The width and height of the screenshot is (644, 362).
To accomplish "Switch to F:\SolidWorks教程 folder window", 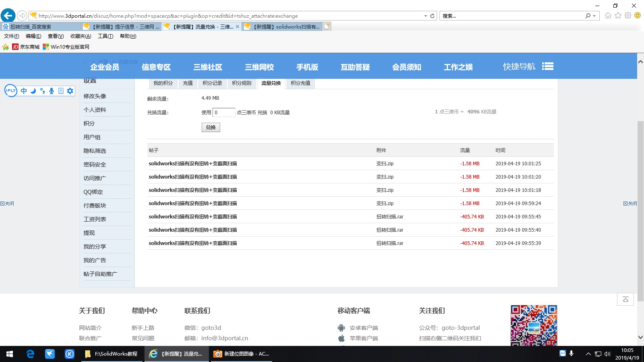I will pos(112,354).
